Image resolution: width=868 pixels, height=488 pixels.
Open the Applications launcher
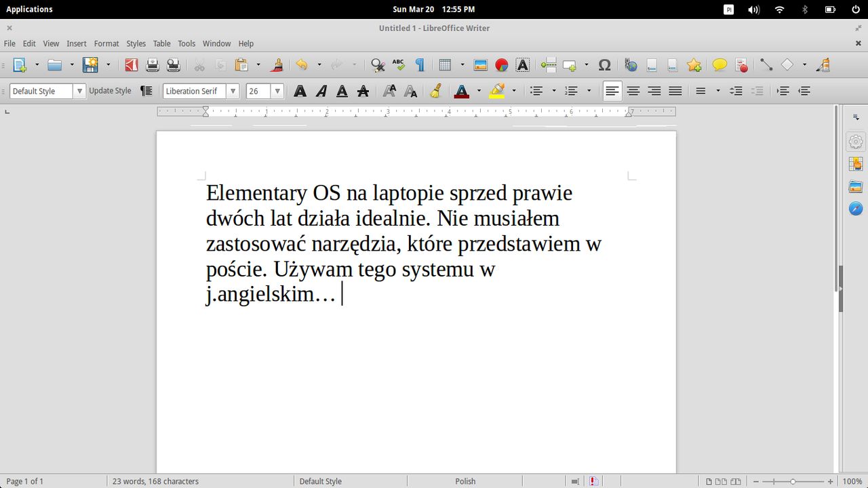click(x=29, y=9)
